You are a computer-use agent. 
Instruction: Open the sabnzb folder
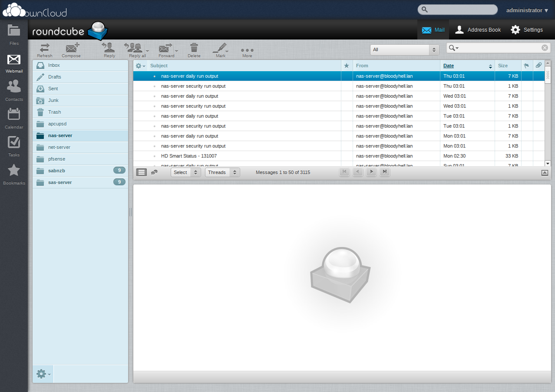[80, 171]
